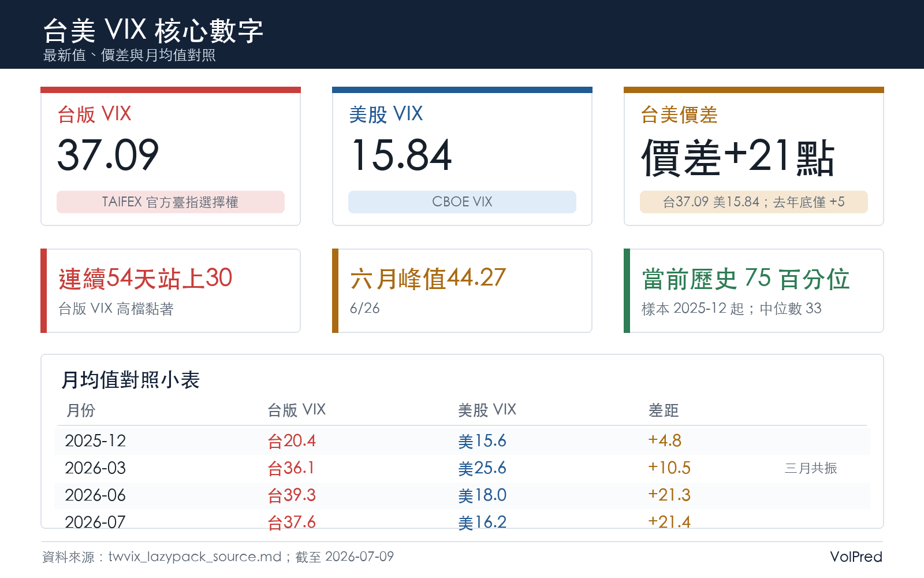Click the +21.3 gap cell
Image resolution: width=924 pixels, height=578 pixels.
click(x=669, y=495)
